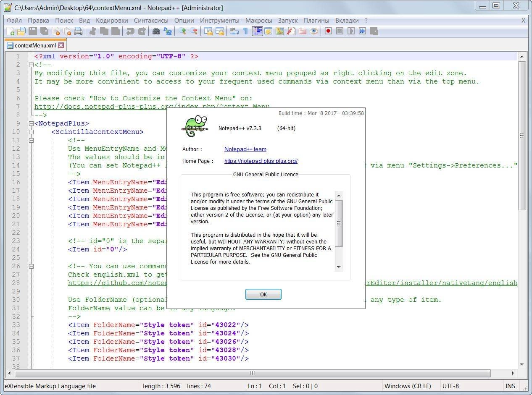Click the Playback macro icon
This screenshot has width=532, height=395.
pyautogui.click(x=351, y=31)
